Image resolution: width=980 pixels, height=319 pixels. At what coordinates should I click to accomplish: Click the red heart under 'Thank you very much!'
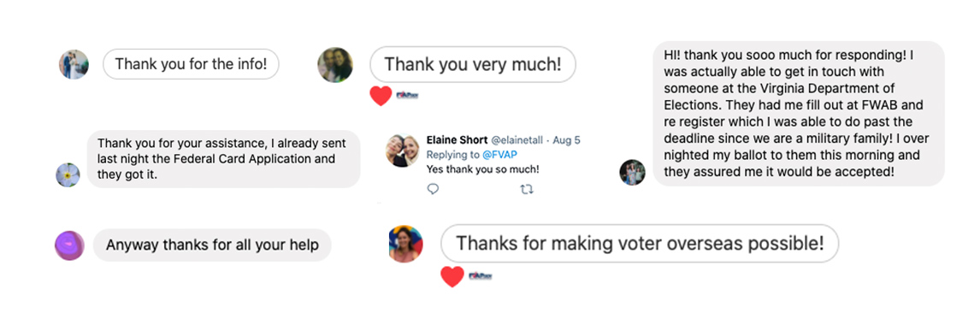(x=381, y=96)
